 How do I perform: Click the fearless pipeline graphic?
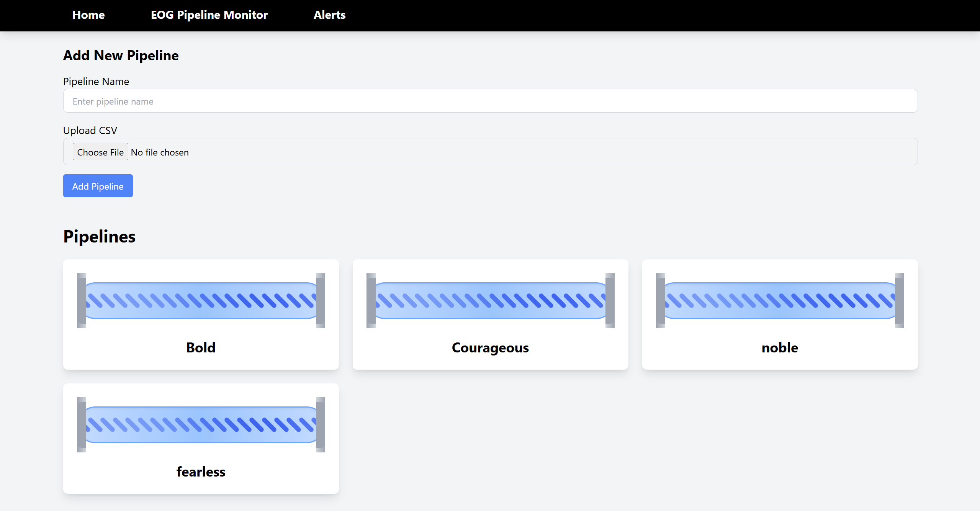tap(201, 425)
